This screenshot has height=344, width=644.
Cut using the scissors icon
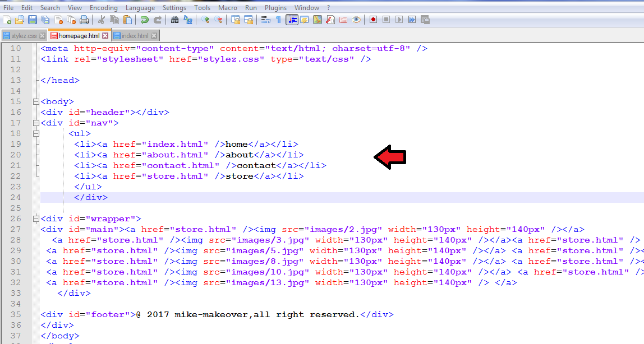[101, 20]
